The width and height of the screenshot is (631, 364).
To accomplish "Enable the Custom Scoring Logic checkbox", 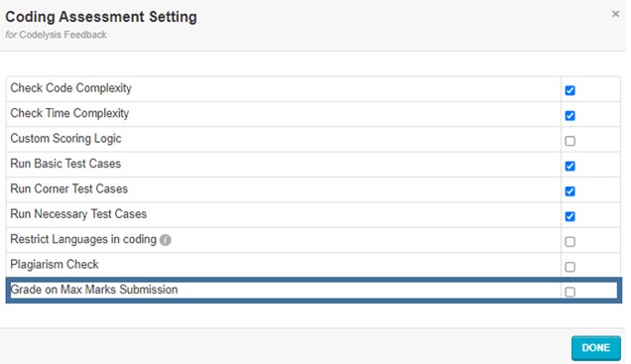I will tap(569, 141).
